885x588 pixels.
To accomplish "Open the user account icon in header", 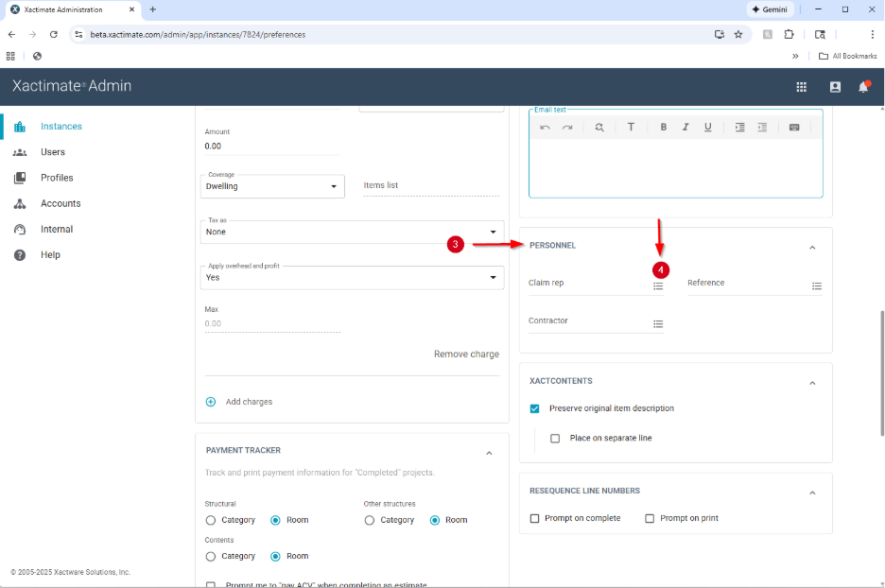I will (835, 87).
